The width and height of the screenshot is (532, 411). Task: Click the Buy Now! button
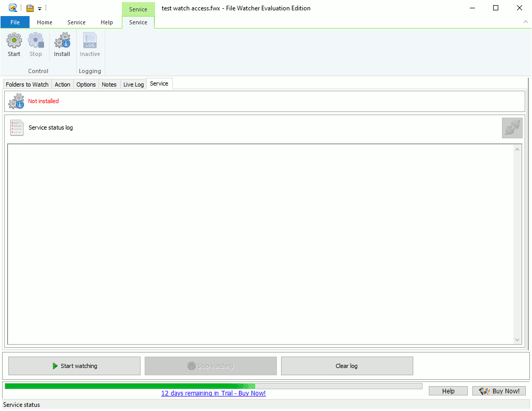click(499, 391)
